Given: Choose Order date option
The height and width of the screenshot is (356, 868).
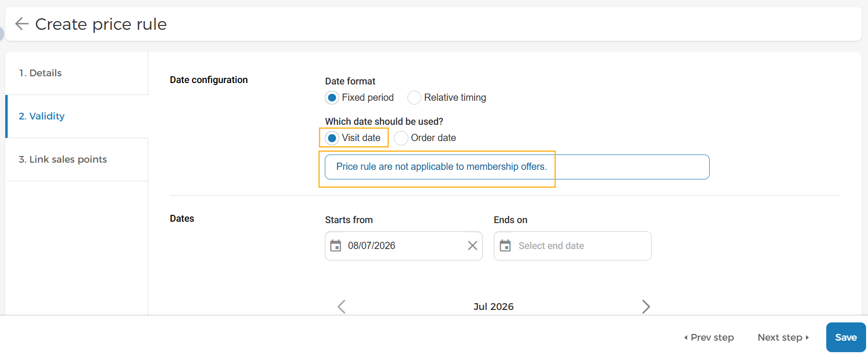Looking at the screenshot, I should [x=401, y=138].
